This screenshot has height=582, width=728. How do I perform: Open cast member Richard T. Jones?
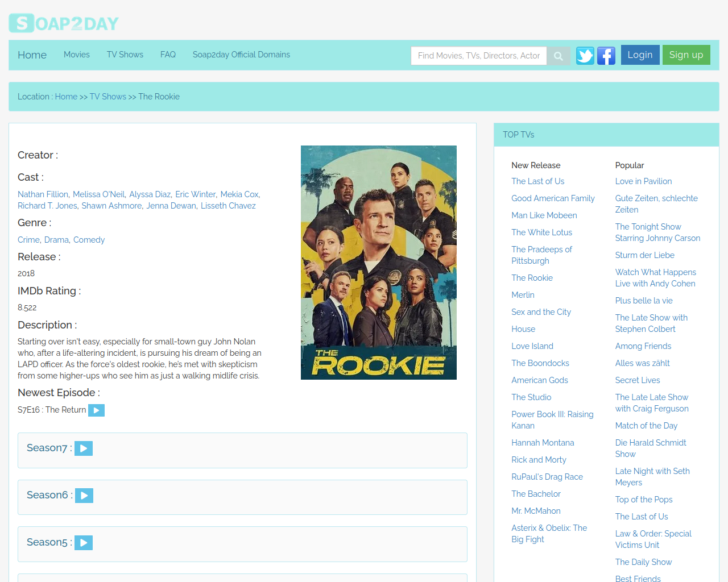click(47, 206)
